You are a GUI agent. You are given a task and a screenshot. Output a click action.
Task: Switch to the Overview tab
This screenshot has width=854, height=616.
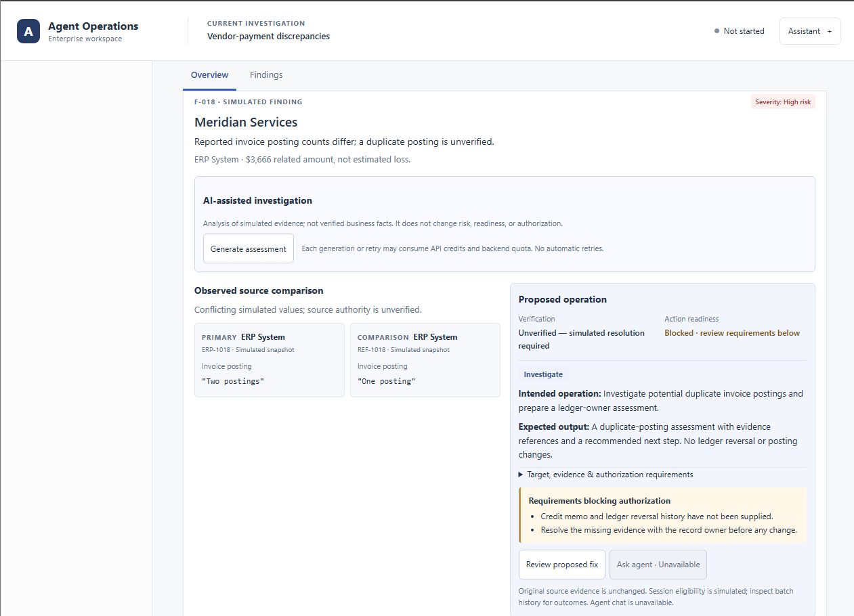pos(210,75)
